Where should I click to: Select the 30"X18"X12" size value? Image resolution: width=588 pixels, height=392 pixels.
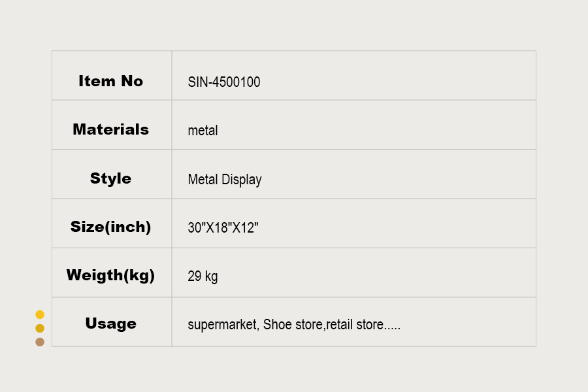coord(223,228)
